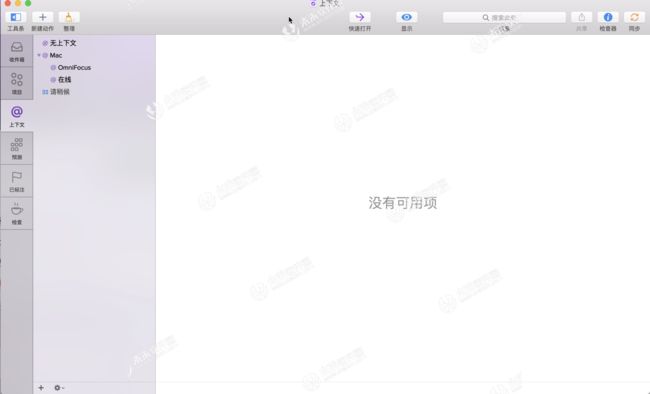Focus the search field in the toolbar
Screen dimensions: 650x394
tap(504, 17)
